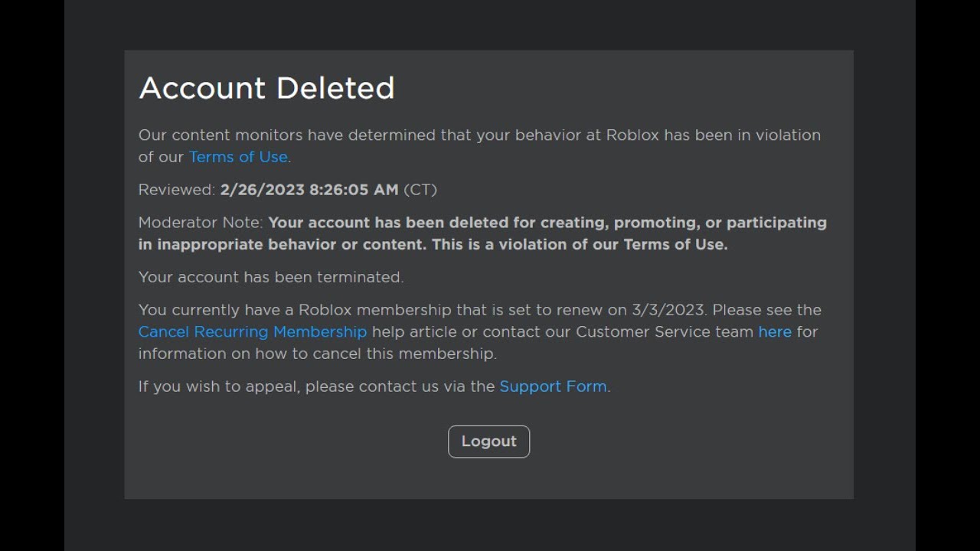Click the 'Moderator Note:' label
The image size is (980, 551).
(x=201, y=223)
